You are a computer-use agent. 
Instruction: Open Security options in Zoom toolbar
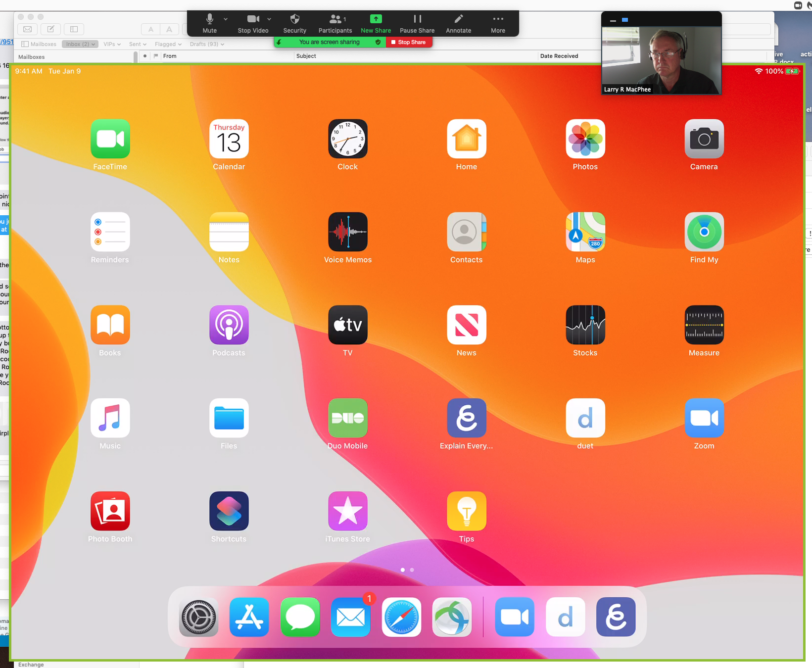(x=295, y=23)
